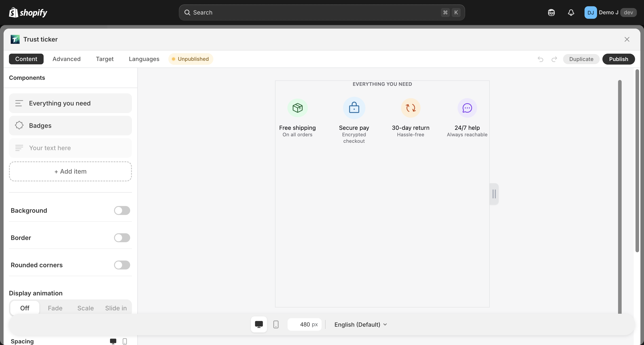The height and width of the screenshot is (345, 644).
Task: Click the Duplicate button
Action: 581,59
